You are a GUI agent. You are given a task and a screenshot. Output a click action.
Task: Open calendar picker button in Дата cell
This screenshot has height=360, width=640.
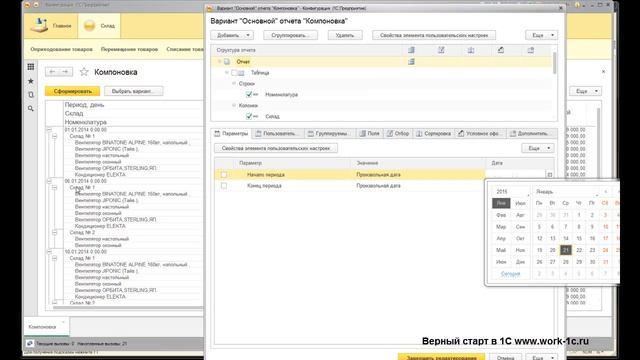[x=549, y=175]
